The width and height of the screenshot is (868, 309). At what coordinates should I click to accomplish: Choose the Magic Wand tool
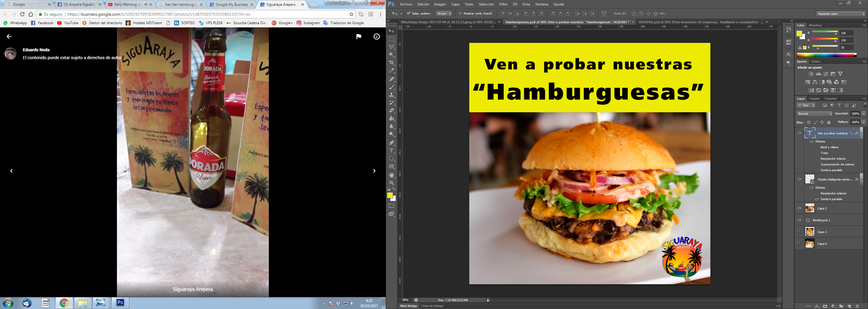[392, 55]
